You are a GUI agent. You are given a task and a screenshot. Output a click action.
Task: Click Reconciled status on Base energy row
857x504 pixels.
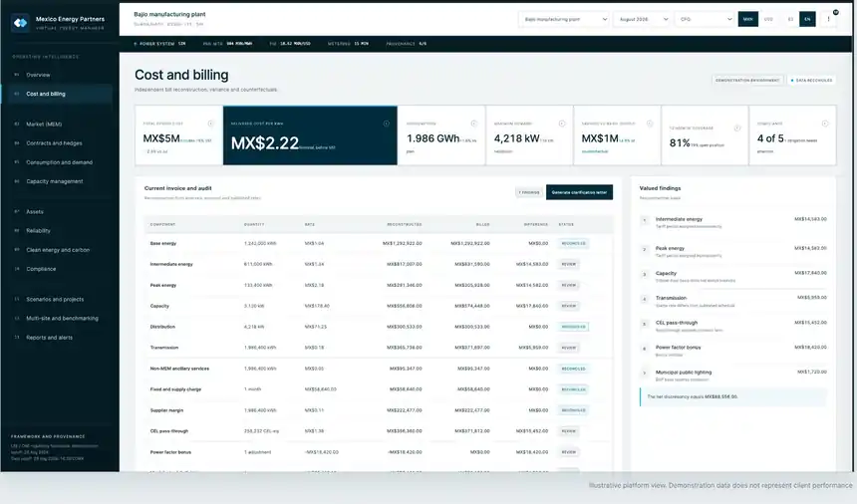click(573, 244)
